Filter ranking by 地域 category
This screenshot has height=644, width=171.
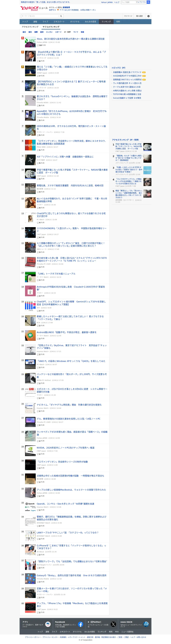pyautogui.click(x=82, y=32)
